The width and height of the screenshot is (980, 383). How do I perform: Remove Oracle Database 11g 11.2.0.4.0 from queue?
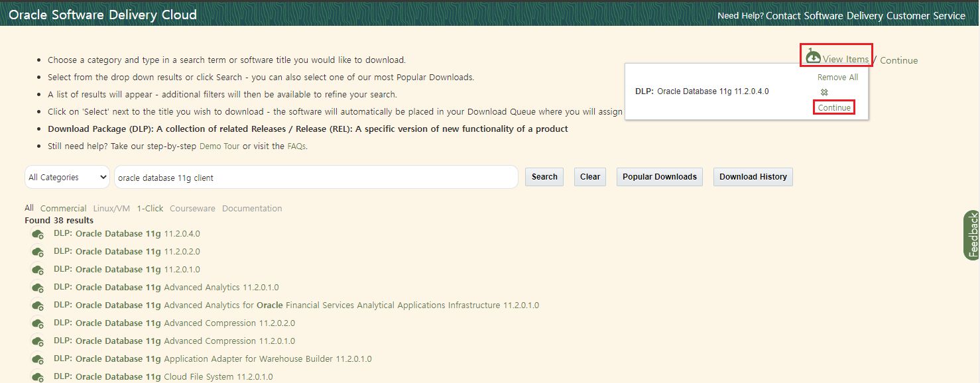tap(824, 92)
